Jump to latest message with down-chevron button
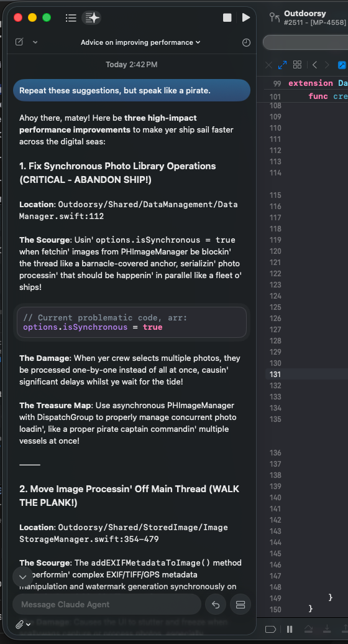The width and height of the screenshot is (348, 644). pos(23,577)
